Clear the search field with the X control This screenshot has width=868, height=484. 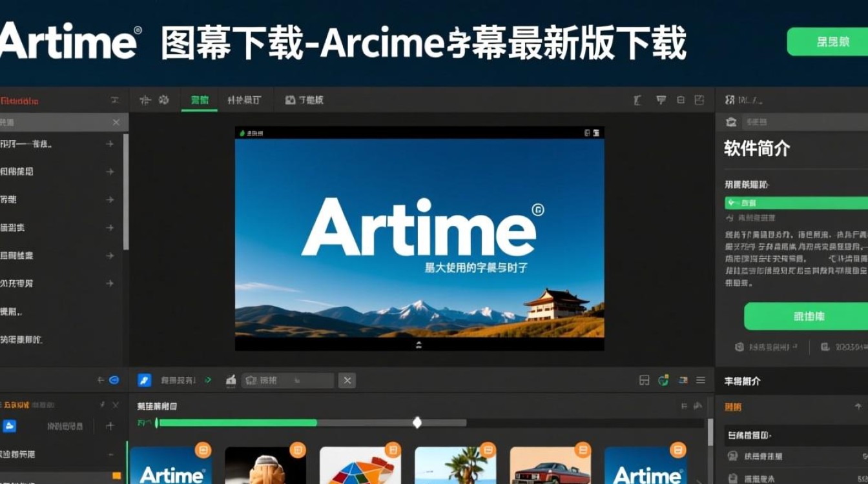point(347,380)
